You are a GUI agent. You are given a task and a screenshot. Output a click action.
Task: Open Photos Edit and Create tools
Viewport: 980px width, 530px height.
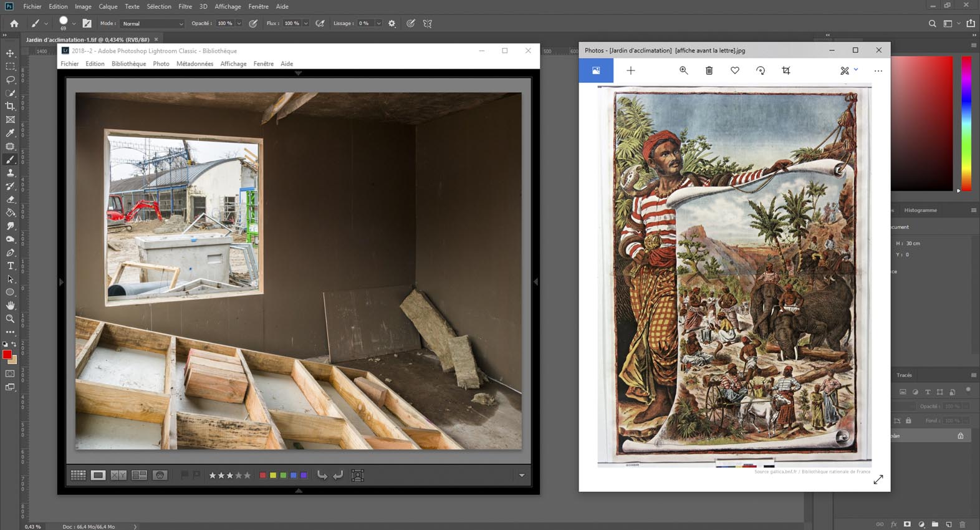[x=845, y=70]
